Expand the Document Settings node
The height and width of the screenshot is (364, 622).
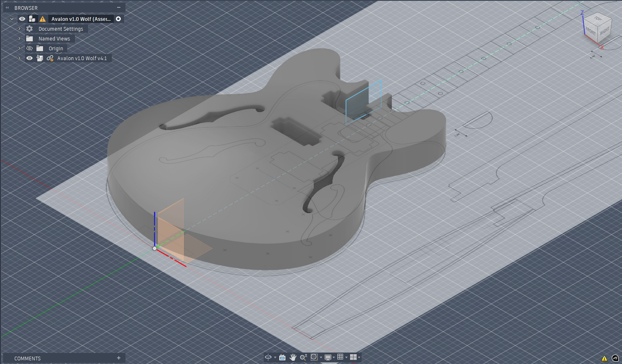[19, 29]
